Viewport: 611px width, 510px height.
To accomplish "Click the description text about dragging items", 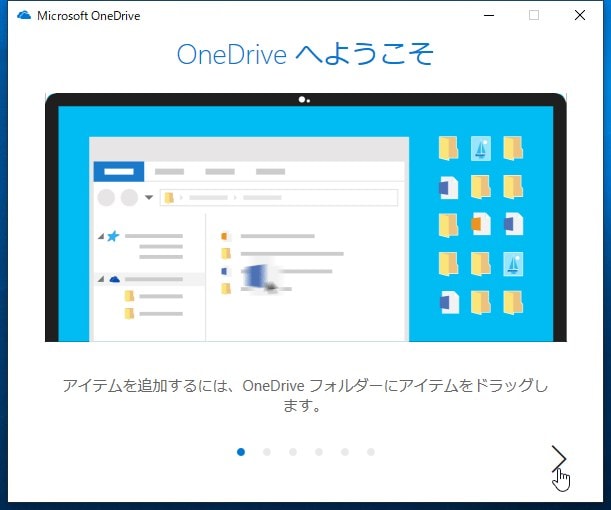I will tap(305, 395).
